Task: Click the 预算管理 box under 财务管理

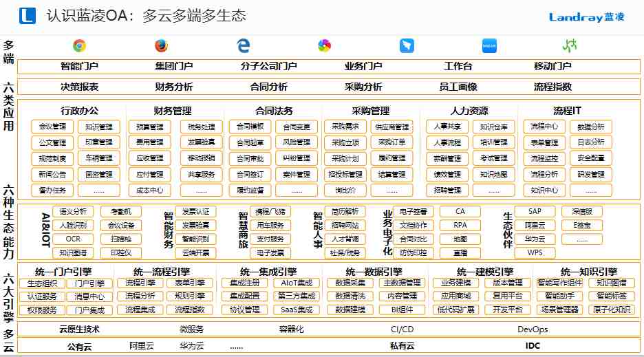Action: click(149, 127)
